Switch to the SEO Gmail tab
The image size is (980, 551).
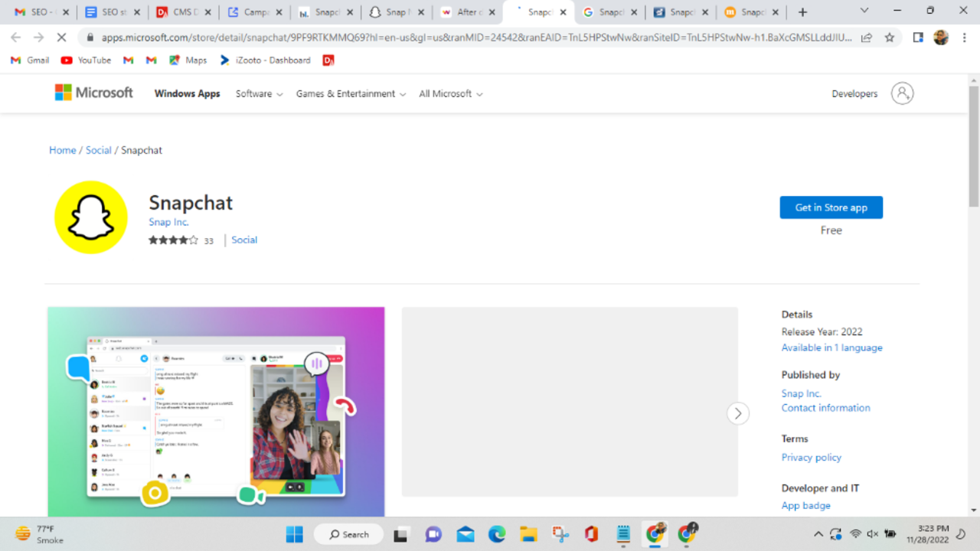click(43, 12)
